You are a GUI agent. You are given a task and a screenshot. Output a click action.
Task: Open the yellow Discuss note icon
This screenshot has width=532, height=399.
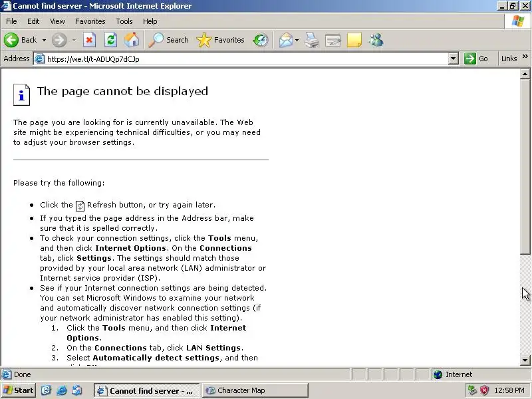pos(354,40)
